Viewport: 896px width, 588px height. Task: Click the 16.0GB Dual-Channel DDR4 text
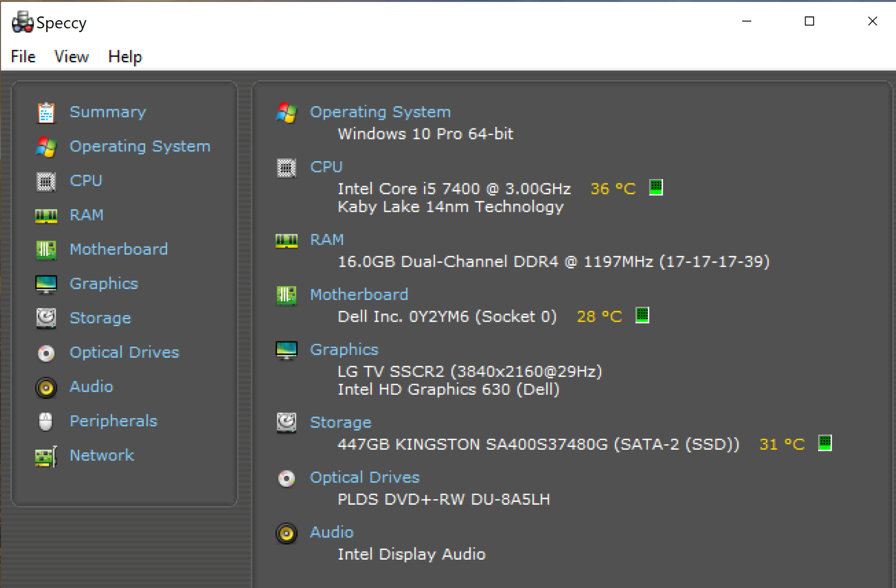coord(554,262)
